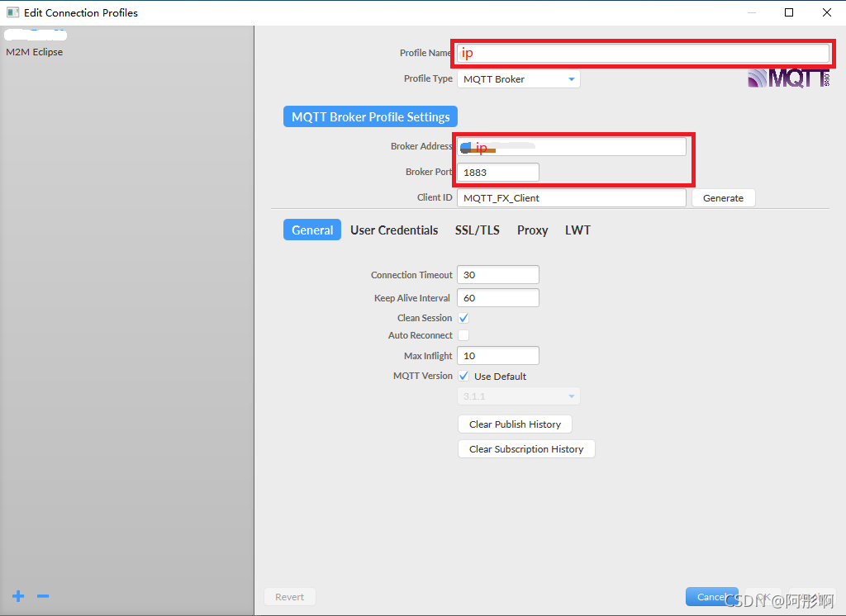The width and height of the screenshot is (846, 616).
Task: Click the Cancel button
Action: 711,596
